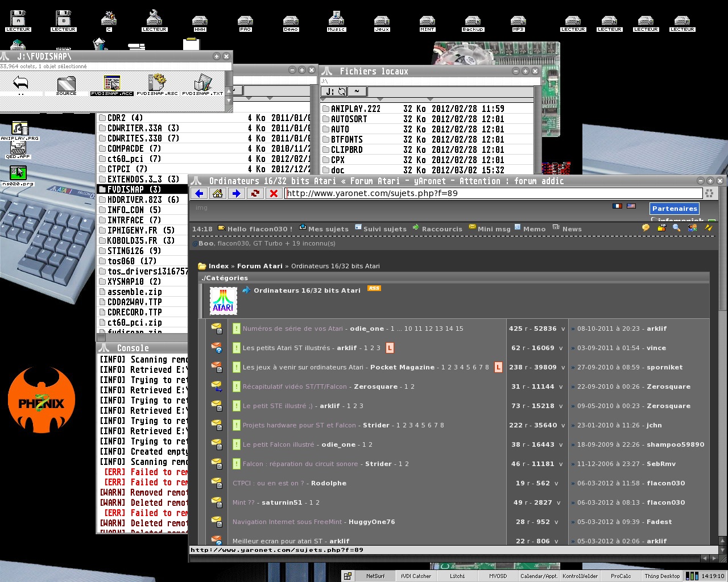
Task: Go forward with NetSurf's blue right arrow
Action: (x=236, y=193)
